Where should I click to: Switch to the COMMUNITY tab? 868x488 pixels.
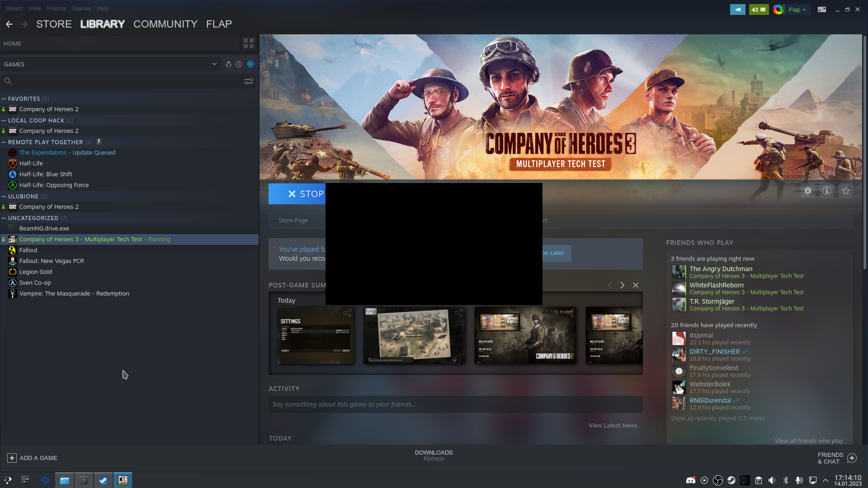point(165,24)
